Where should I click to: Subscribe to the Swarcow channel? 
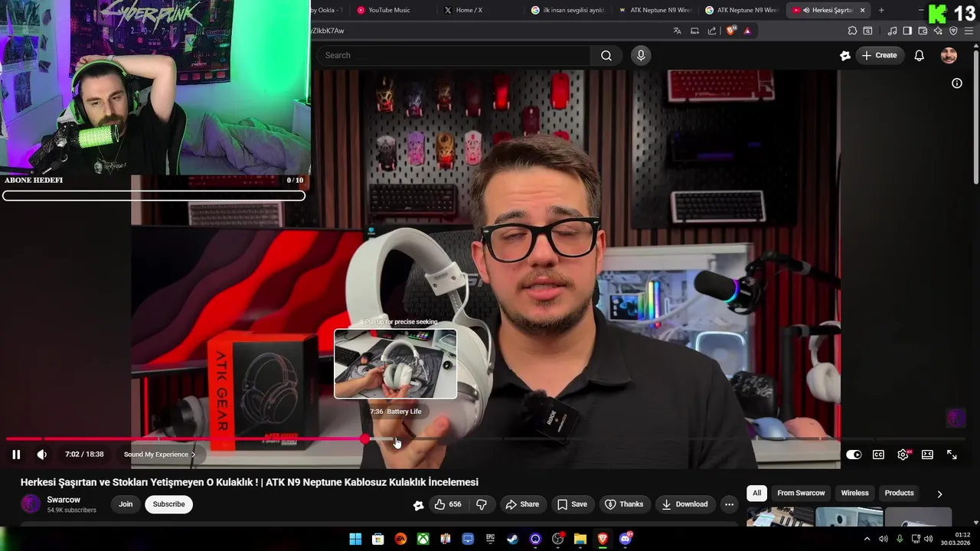click(x=168, y=504)
